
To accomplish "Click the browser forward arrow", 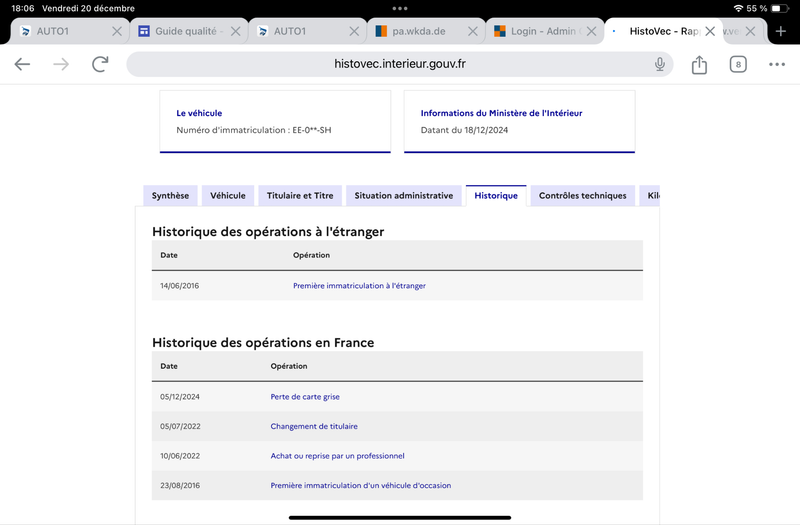I will click(61, 64).
